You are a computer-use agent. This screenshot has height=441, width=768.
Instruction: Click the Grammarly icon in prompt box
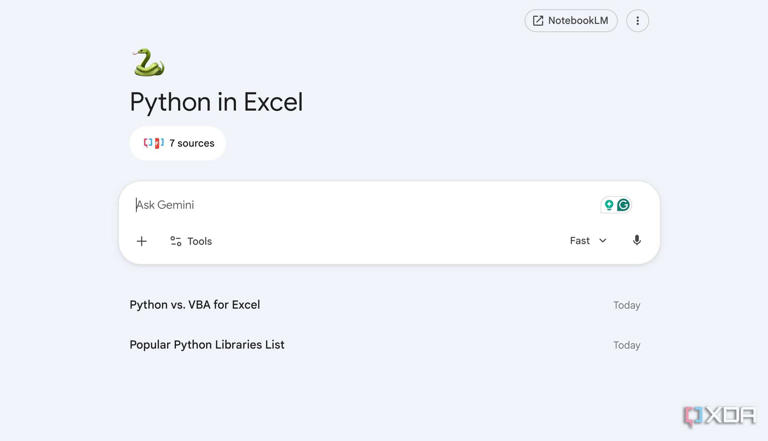pos(623,205)
